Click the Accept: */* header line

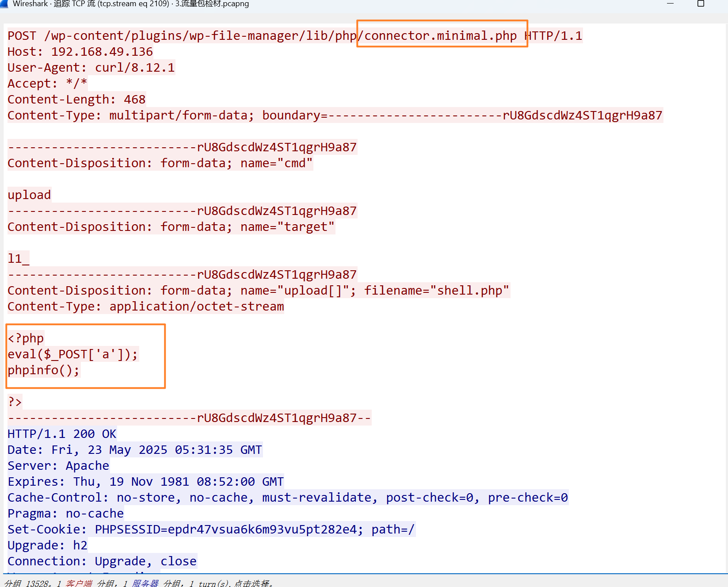click(x=47, y=84)
